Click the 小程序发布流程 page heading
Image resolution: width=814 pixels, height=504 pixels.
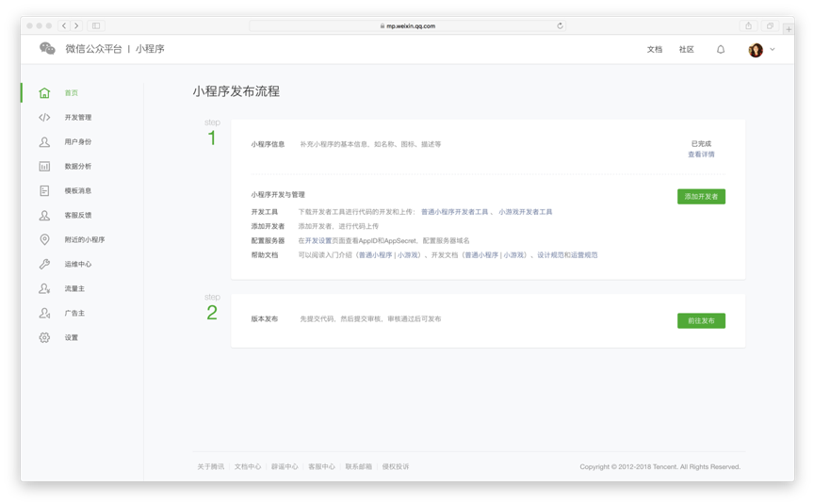[x=236, y=91]
